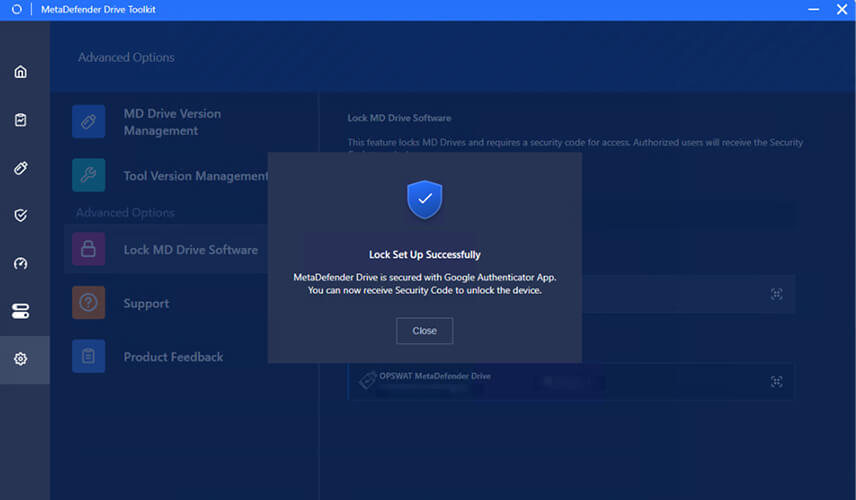Click the Lock MD Drive Software panel title
Image resolution: width=856 pixels, height=500 pixels.
pyautogui.click(x=399, y=118)
